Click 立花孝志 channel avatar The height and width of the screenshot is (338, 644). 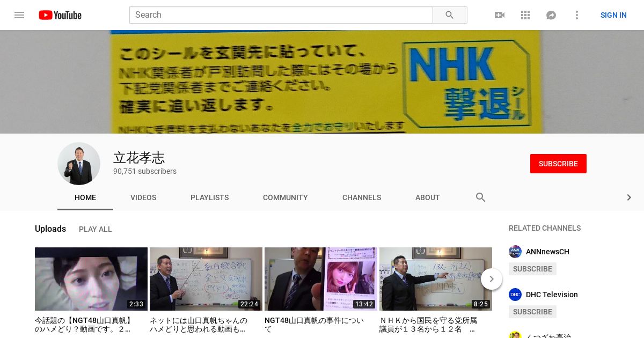coord(79,164)
